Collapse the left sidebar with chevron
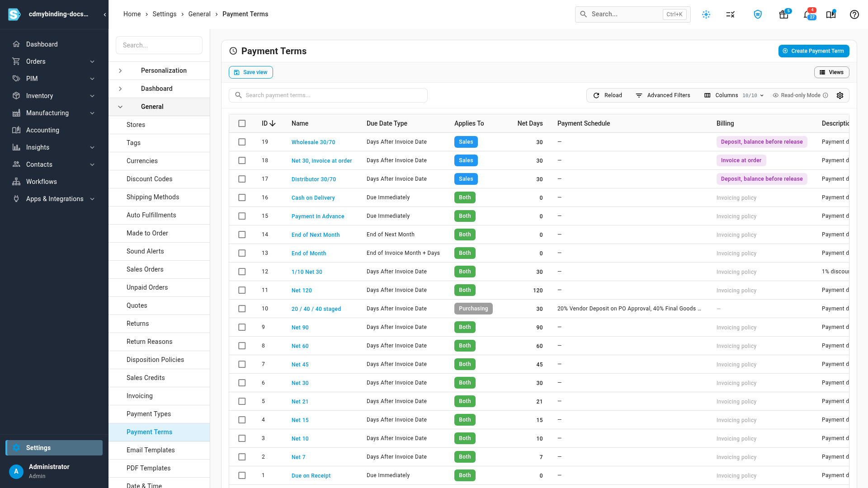Image resolution: width=868 pixels, height=488 pixels. pyautogui.click(x=105, y=14)
